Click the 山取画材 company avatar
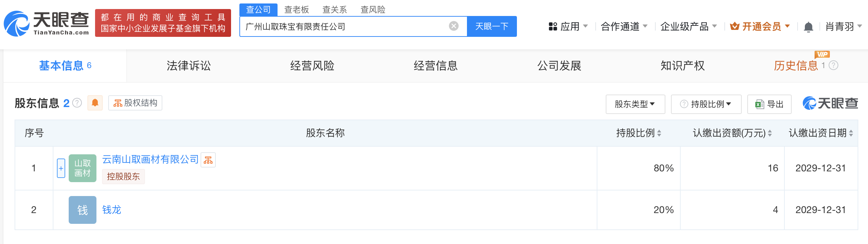The width and height of the screenshot is (868, 244). pyautogui.click(x=83, y=168)
